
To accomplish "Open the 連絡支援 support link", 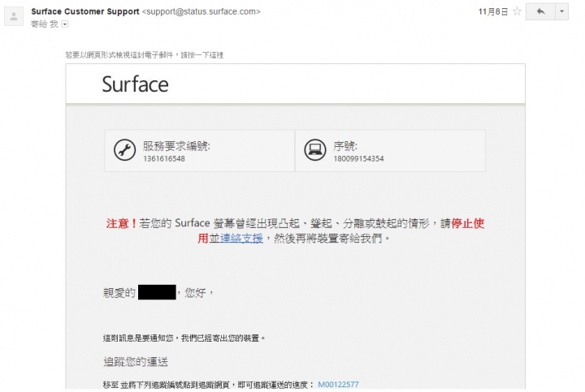I will [x=241, y=238].
